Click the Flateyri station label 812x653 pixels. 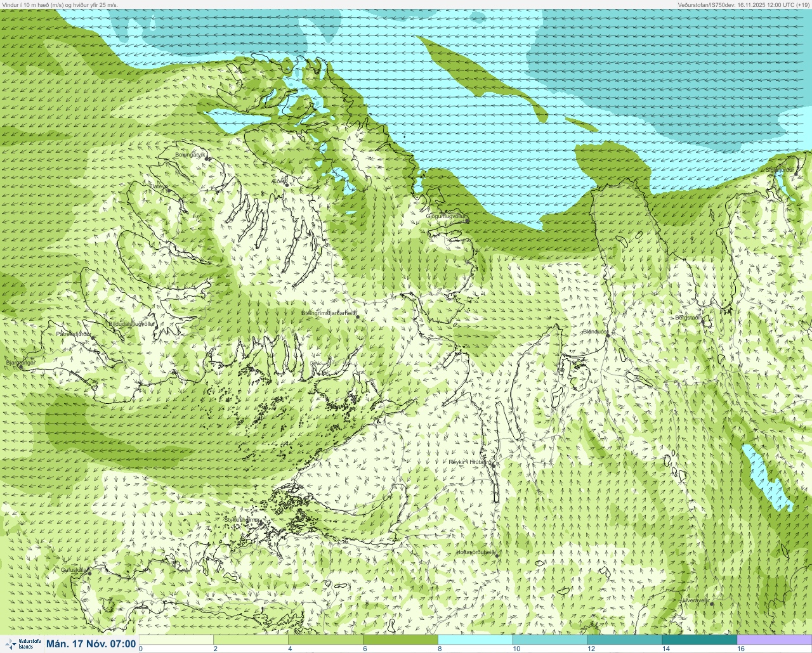pos(158,186)
